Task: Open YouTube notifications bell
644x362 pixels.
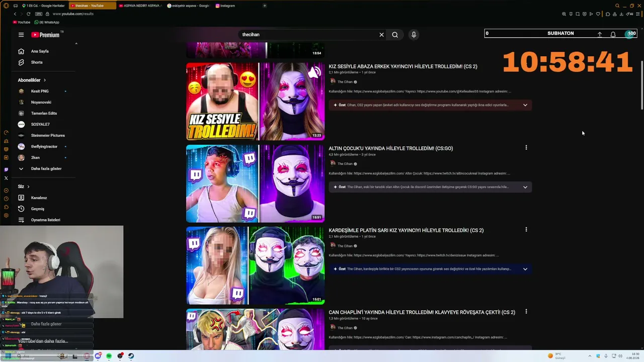Action: coord(613,34)
